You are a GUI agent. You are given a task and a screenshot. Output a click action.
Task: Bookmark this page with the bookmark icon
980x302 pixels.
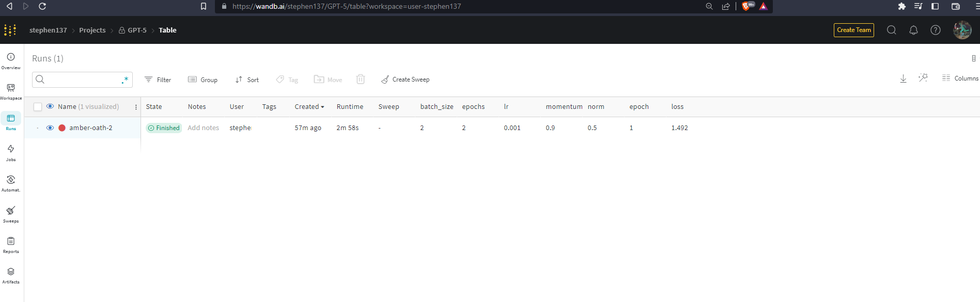click(x=204, y=6)
